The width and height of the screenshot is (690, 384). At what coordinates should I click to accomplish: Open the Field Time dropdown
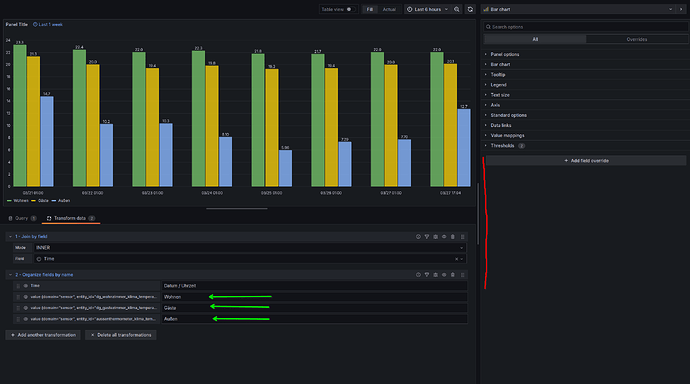click(250, 259)
